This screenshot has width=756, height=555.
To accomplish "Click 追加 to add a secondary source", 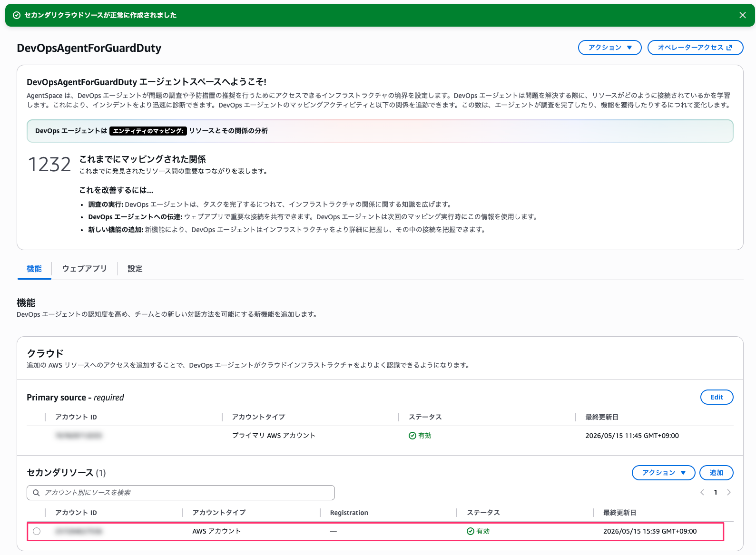I will 716,473.
